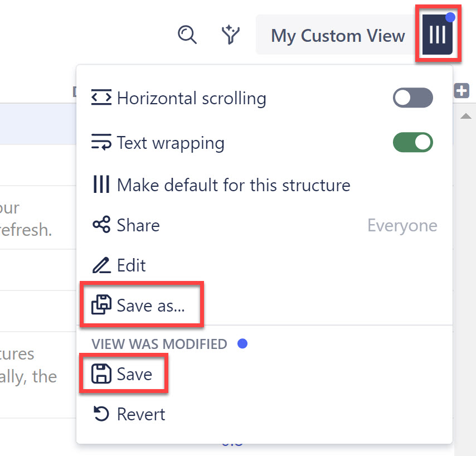The height and width of the screenshot is (456, 476).
Task: Click the Save floppy disk icon
Action: [101, 374]
